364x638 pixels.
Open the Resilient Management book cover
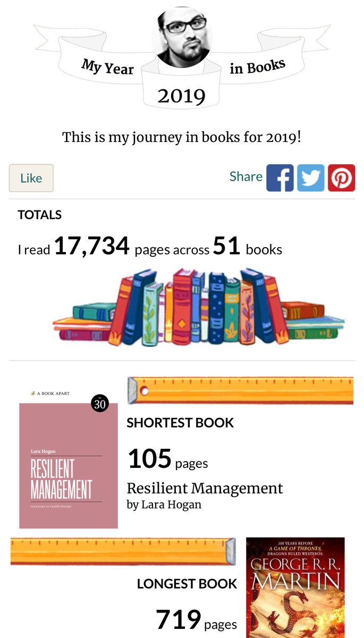tap(69, 465)
